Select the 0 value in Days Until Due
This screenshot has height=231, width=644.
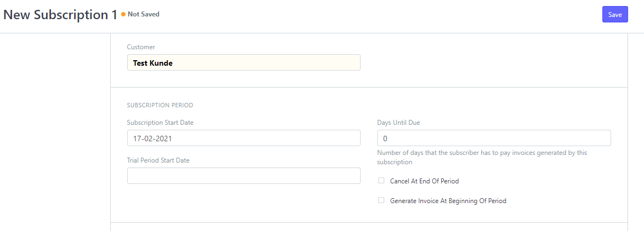point(385,138)
